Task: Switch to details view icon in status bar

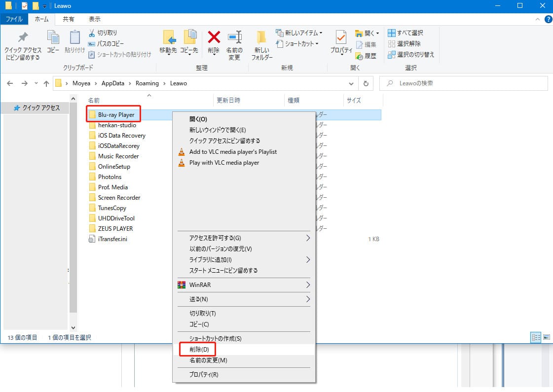Action: click(x=536, y=337)
